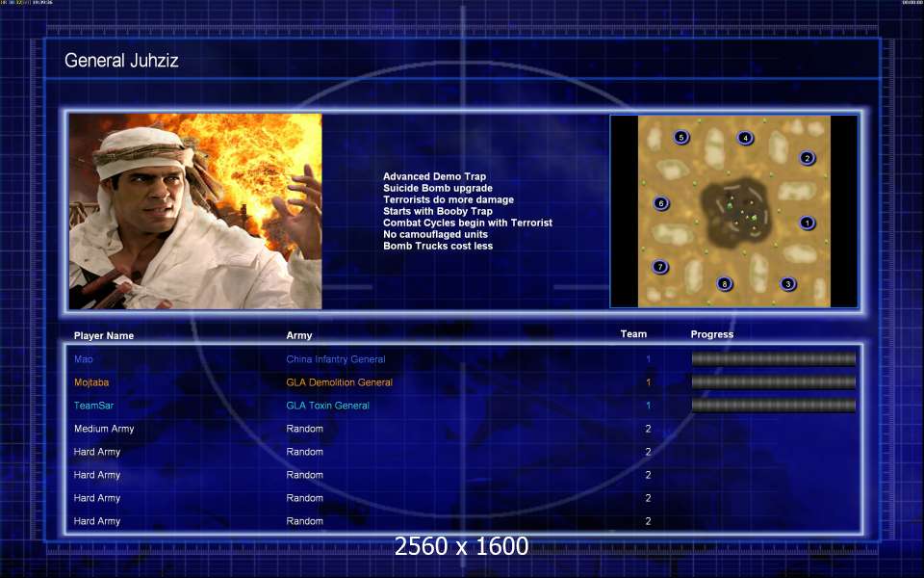The height and width of the screenshot is (578, 924).
Task: Click team number in Mao's row
Action: (x=648, y=358)
